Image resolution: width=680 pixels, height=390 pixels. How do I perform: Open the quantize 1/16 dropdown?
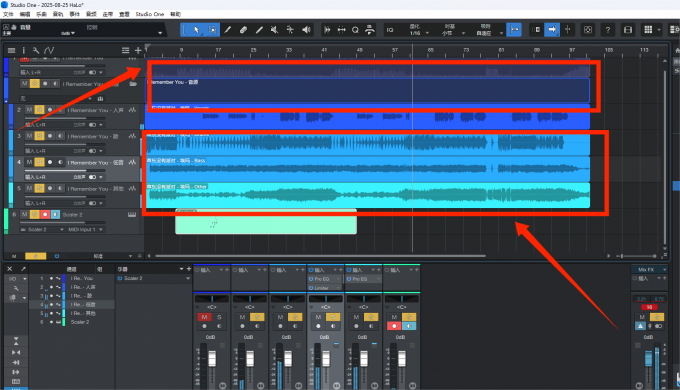(427, 33)
